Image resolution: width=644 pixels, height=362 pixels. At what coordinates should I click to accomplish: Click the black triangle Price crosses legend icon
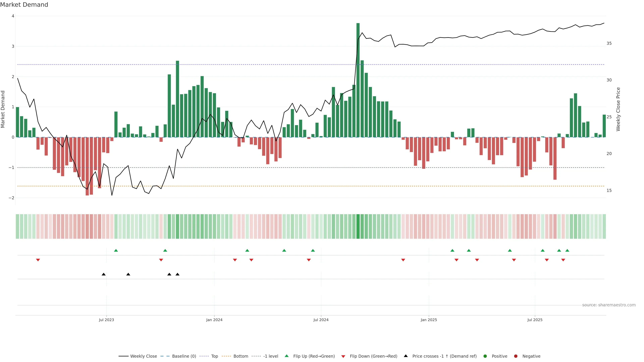click(x=406, y=356)
